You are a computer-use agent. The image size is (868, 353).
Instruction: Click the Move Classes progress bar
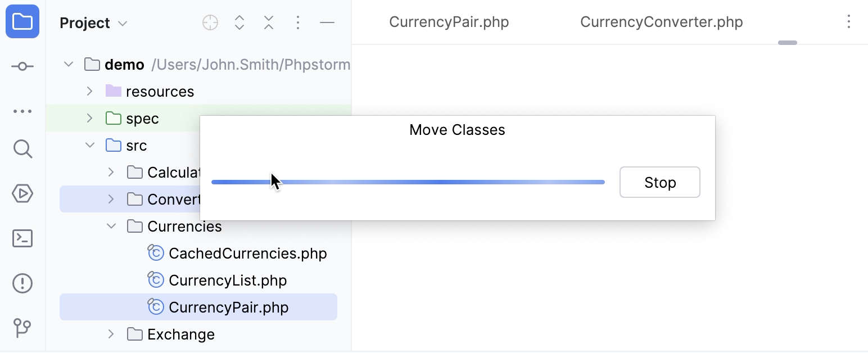[x=408, y=182]
